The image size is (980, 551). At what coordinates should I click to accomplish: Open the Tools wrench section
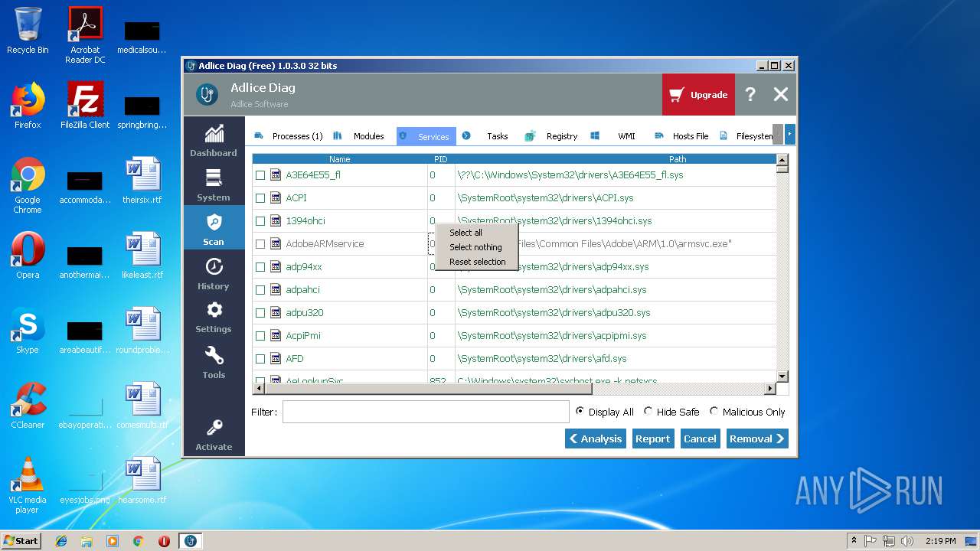pos(214,362)
